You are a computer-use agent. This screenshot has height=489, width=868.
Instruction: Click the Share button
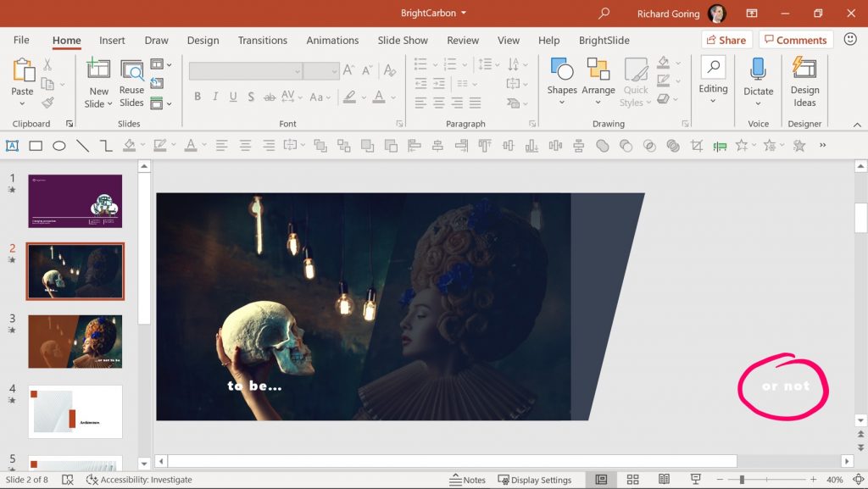pos(726,40)
